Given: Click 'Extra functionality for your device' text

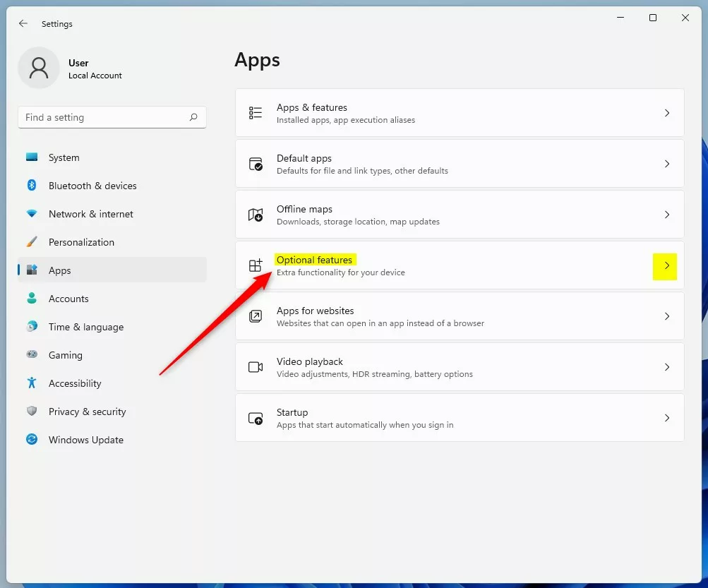Looking at the screenshot, I should click(x=340, y=272).
